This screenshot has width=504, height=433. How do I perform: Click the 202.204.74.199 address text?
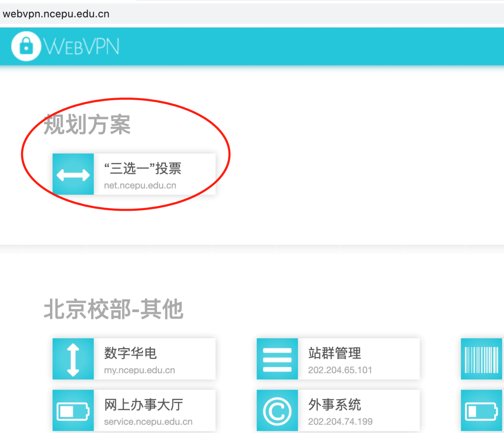click(x=340, y=422)
